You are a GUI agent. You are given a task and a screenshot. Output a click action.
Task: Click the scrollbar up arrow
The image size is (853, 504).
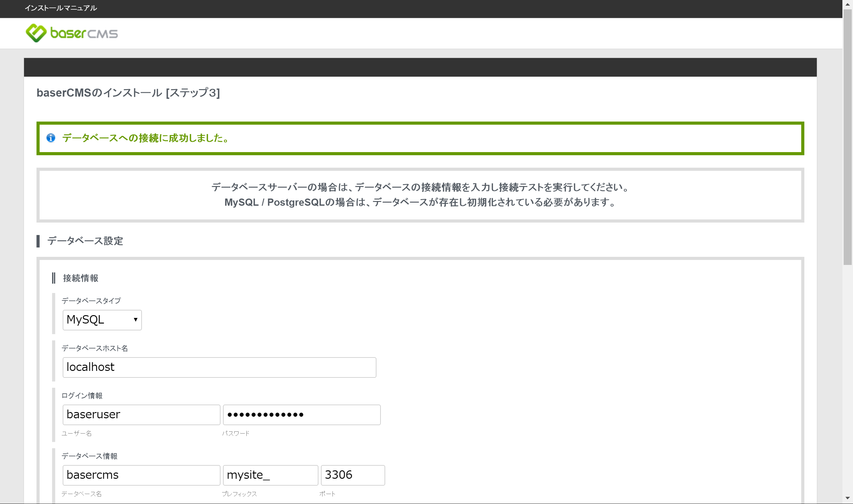pyautogui.click(x=848, y=4)
